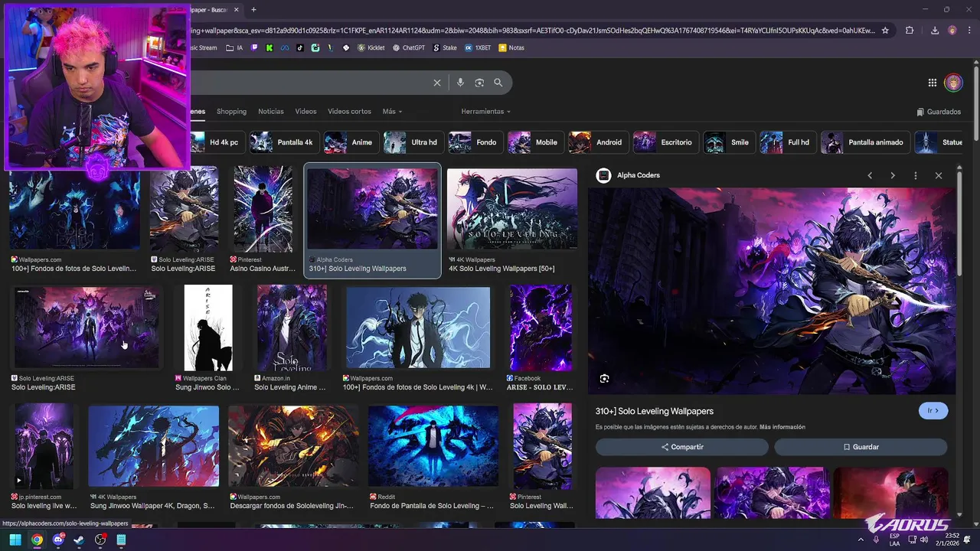Screen dimensions: 980x551
Task: Click the Guardar save button
Action: pyautogui.click(x=861, y=447)
